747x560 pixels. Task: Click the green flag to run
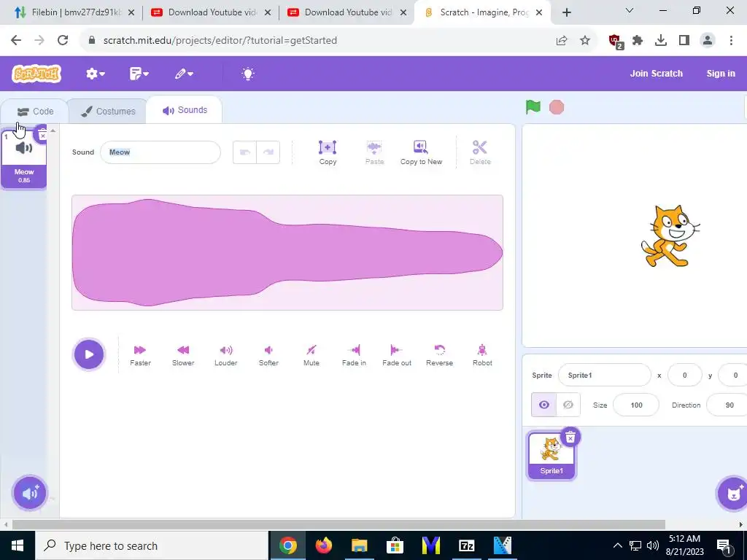point(533,107)
